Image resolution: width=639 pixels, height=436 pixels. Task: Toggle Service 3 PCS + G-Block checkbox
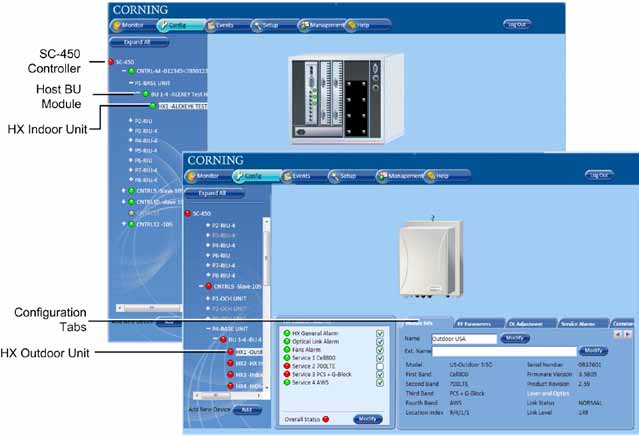[380, 374]
